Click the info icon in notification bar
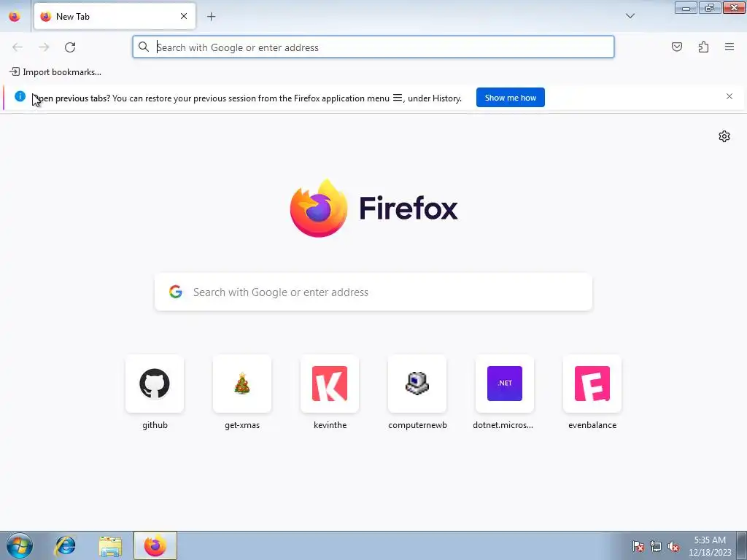Image resolution: width=747 pixels, height=560 pixels. [20, 96]
